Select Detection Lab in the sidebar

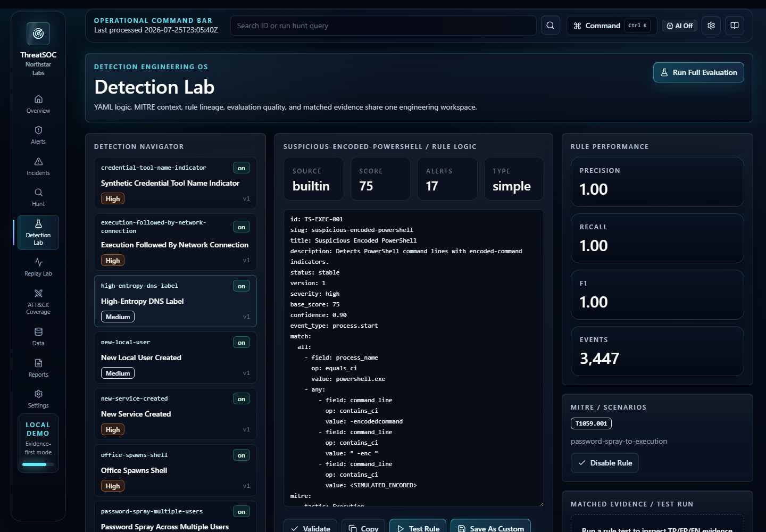point(38,232)
